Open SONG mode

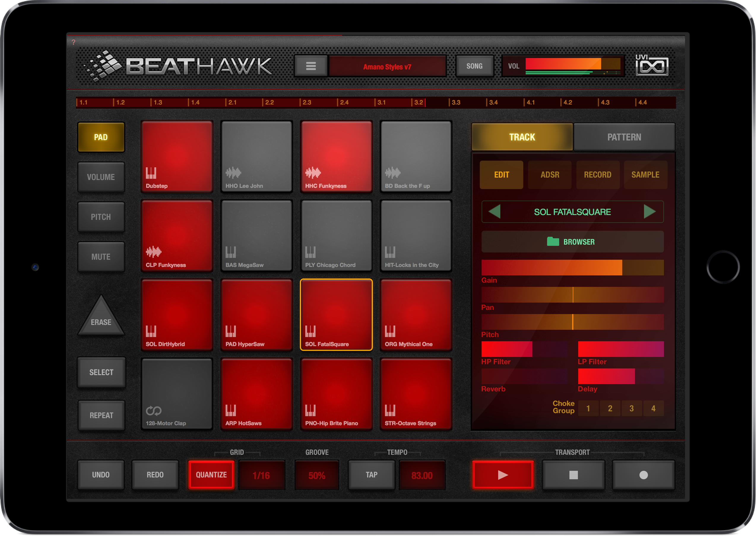pyautogui.click(x=474, y=66)
